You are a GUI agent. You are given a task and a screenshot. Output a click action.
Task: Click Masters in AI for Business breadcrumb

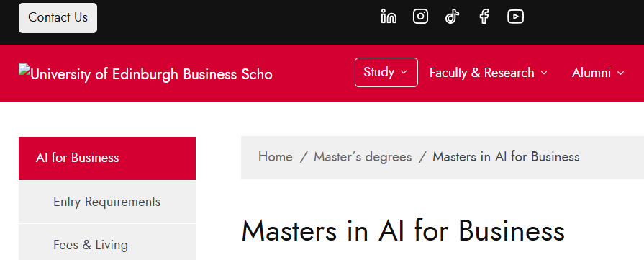tap(506, 157)
